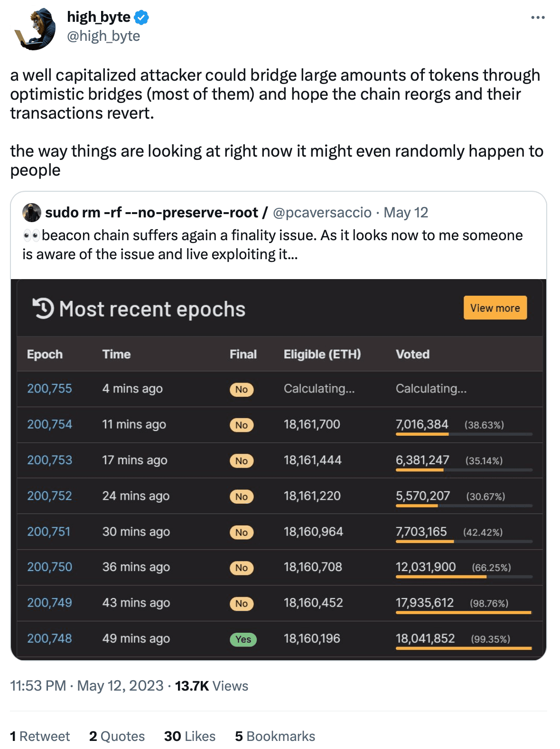Click the green Yes finality badge

243,639
